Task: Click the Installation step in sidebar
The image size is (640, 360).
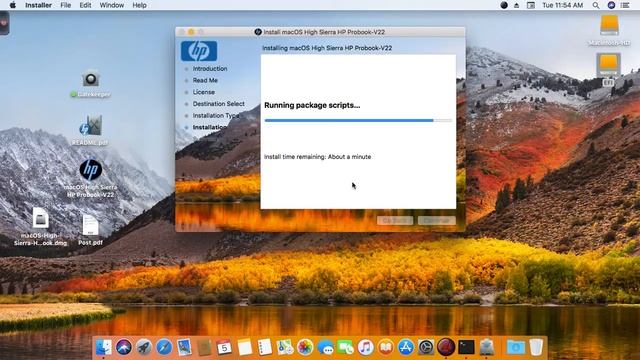Action: pos(209,127)
